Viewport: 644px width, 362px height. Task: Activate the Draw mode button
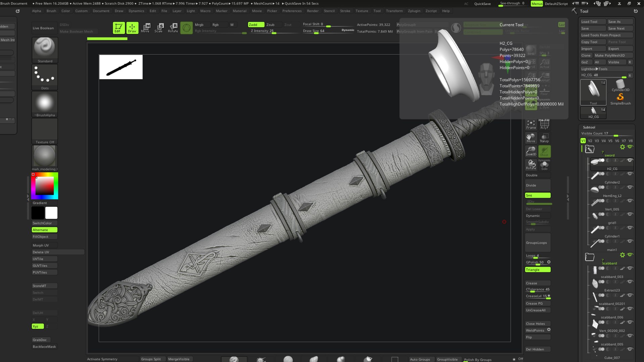132,28
